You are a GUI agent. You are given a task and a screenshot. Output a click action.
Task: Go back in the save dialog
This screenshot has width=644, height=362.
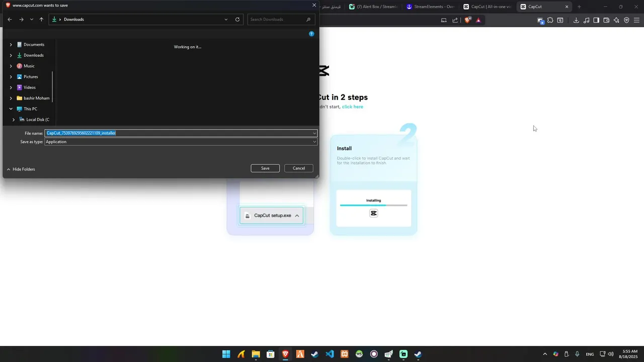(x=10, y=20)
